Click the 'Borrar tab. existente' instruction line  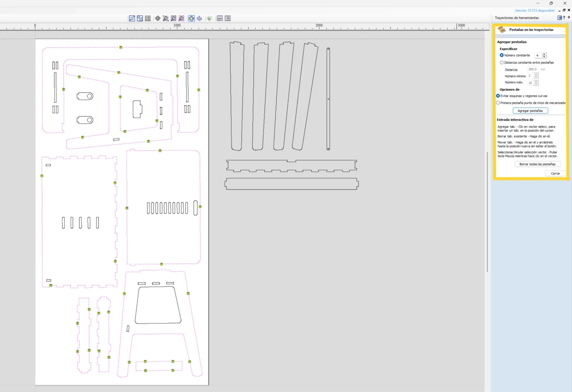tap(524, 136)
